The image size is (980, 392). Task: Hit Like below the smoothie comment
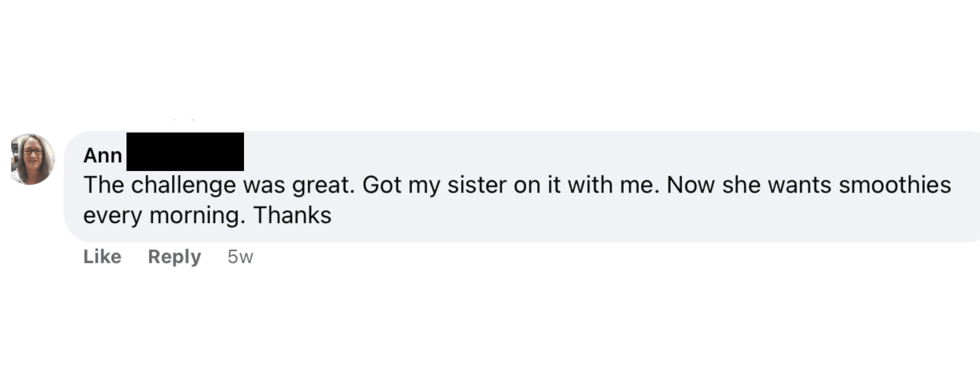[102, 256]
